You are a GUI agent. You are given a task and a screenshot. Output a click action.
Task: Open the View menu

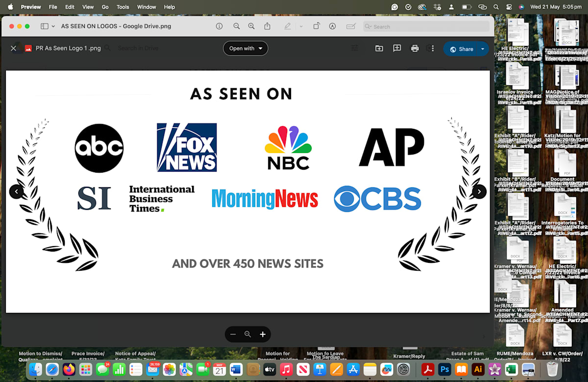pos(88,7)
